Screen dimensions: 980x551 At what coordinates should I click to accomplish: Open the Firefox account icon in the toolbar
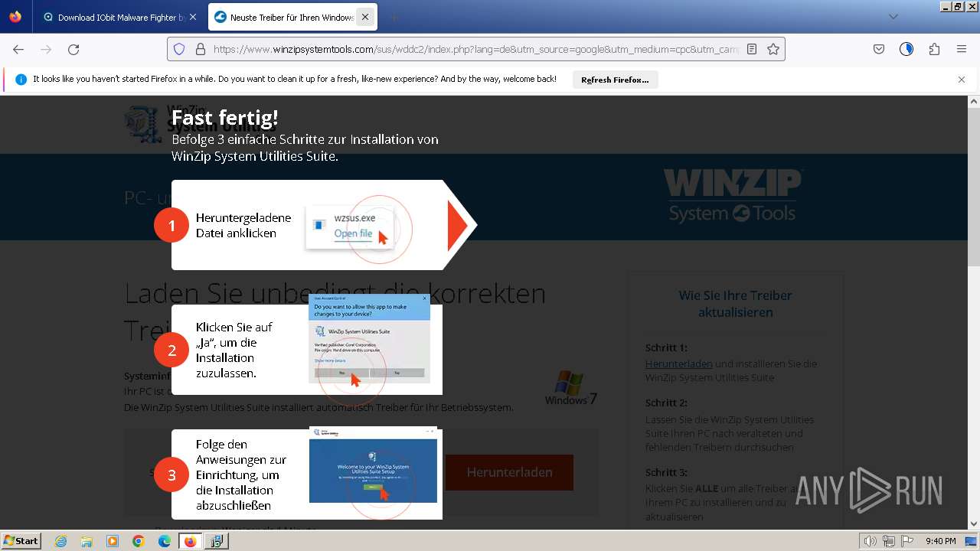tap(906, 49)
